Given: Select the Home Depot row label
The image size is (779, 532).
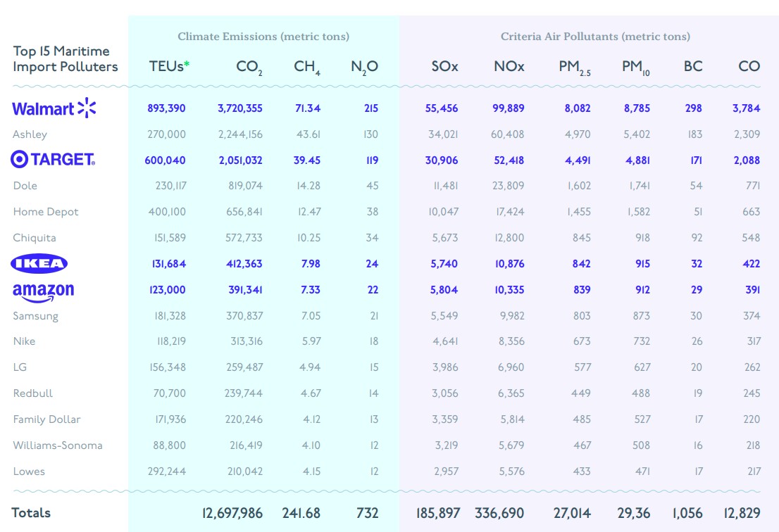Looking at the screenshot, I should [46, 212].
